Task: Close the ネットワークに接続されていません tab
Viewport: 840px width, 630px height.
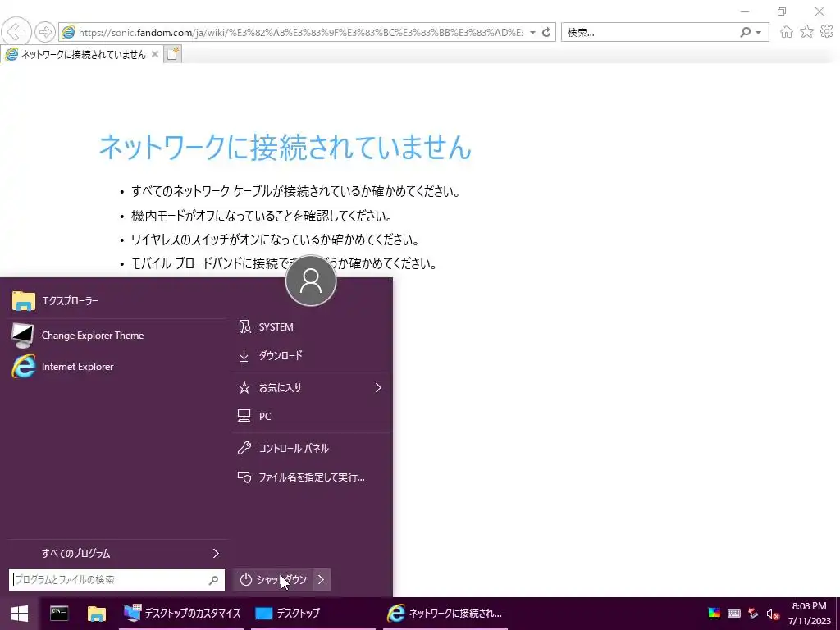Action: 155,54
